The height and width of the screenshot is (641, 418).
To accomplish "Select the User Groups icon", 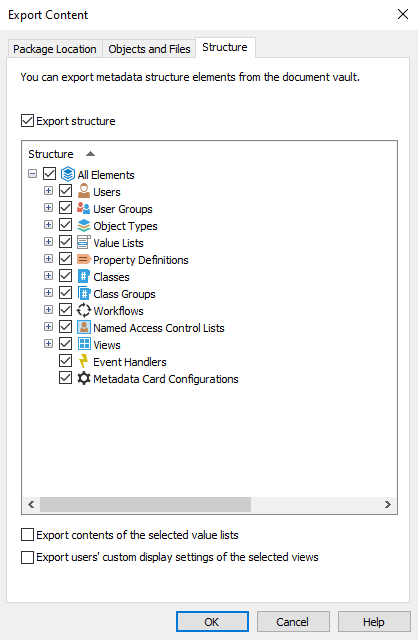I will click(84, 208).
